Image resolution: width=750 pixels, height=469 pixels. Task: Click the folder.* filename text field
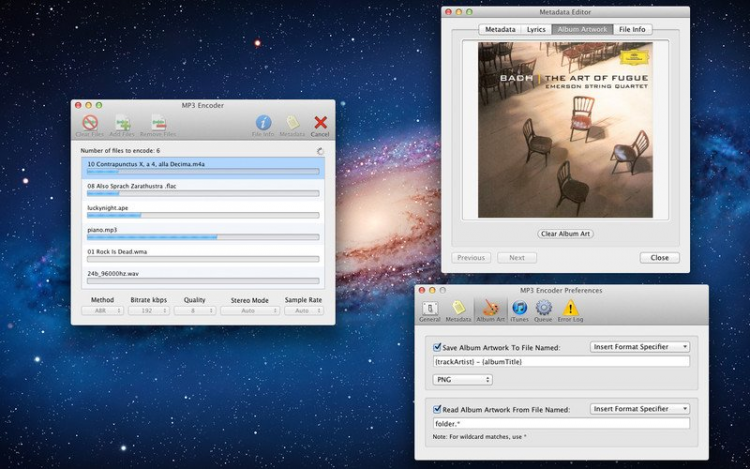click(x=560, y=423)
